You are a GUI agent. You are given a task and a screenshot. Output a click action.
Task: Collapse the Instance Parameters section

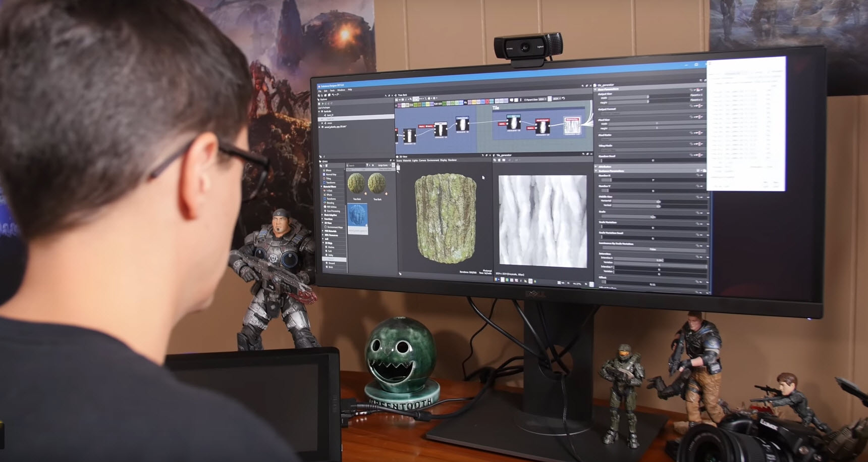[x=597, y=171]
